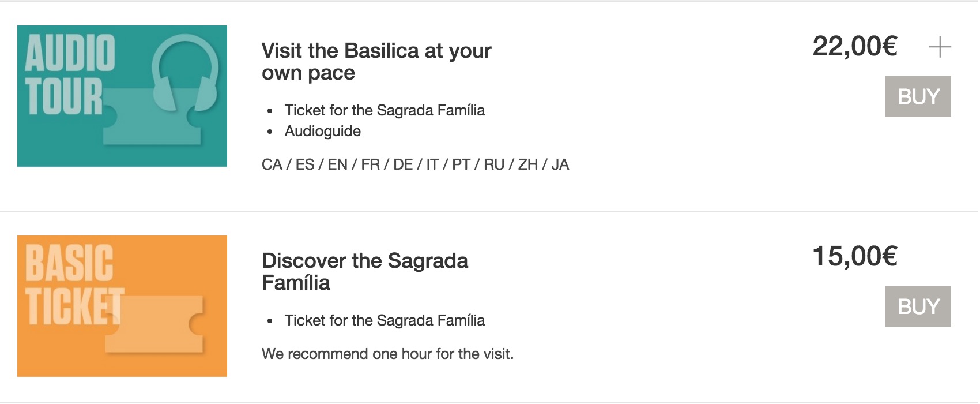
Task: Click the 15,00€ price label
Action: 854,257
